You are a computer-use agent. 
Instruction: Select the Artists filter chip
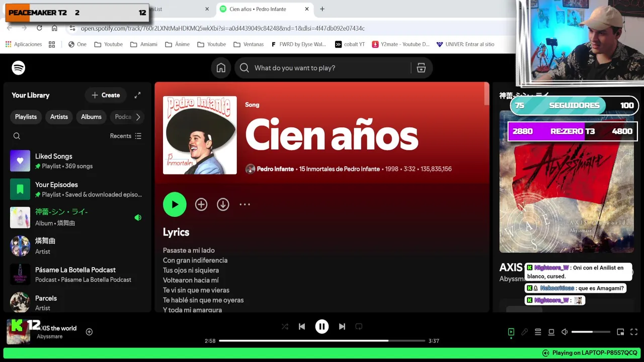pos(59,117)
